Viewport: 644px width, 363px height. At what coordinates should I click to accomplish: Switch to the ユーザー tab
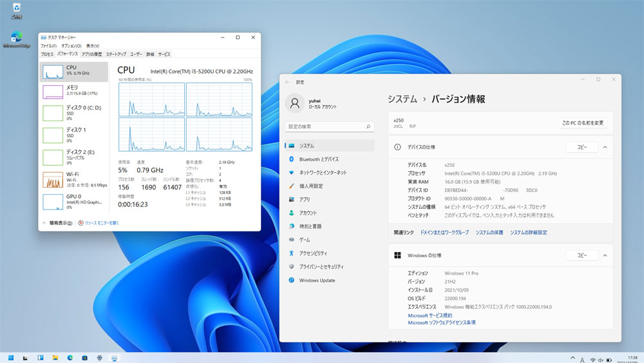tap(136, 54)
